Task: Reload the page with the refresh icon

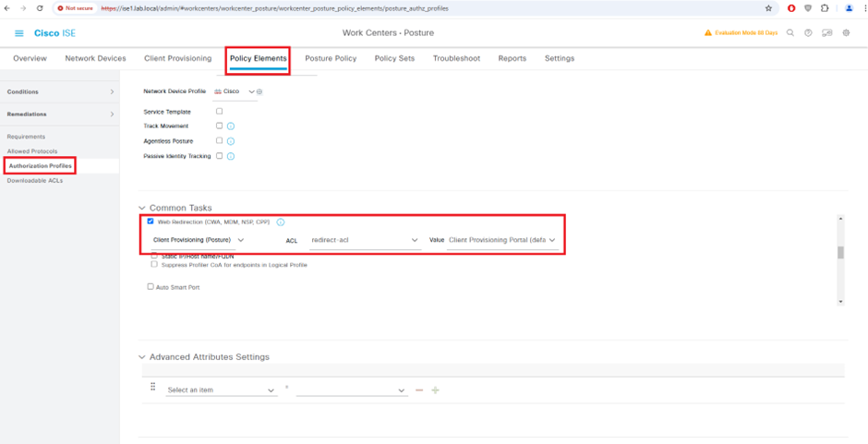Action: point(40,8)
